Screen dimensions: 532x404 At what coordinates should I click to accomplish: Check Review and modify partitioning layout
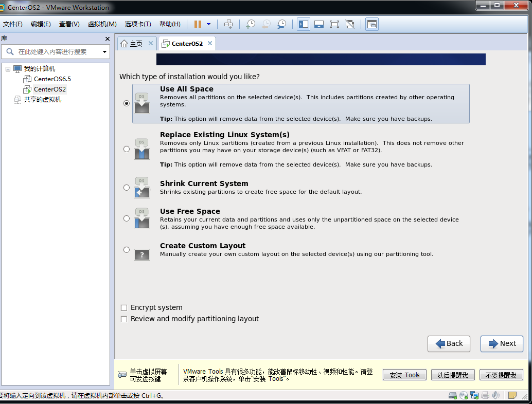(124, 319)
